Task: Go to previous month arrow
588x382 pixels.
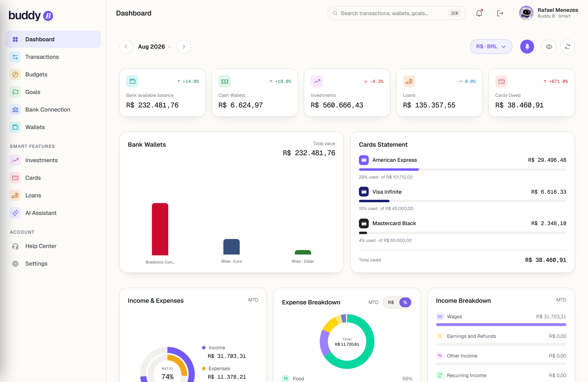Action: [126, 47]
